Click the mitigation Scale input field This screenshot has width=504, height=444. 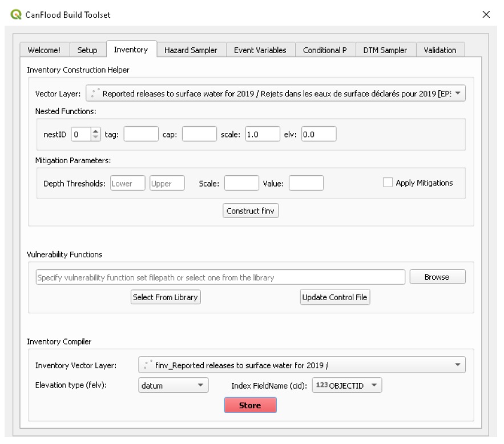coord(241,183)
